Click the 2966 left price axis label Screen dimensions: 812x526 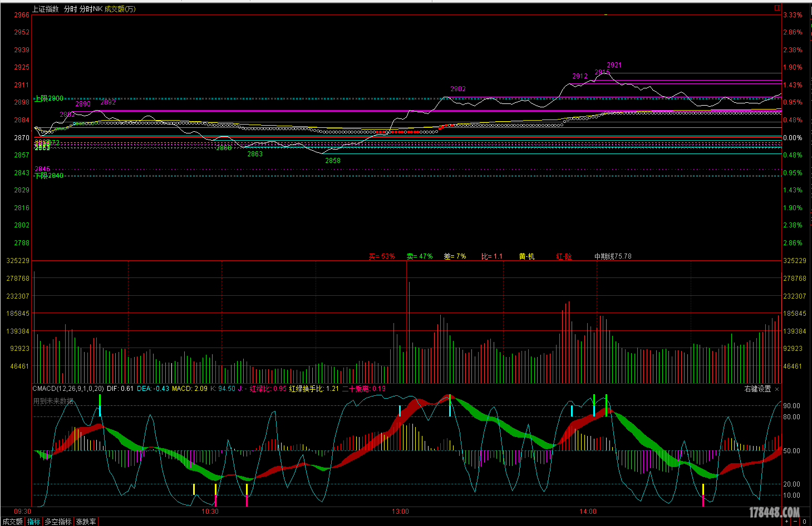click(x=22, y=15)
